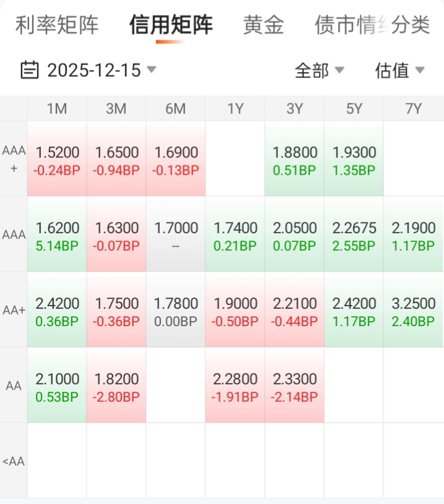
Task: Select the AAA+ 1M cell showing 1.5200
Action: pos(57,160)
